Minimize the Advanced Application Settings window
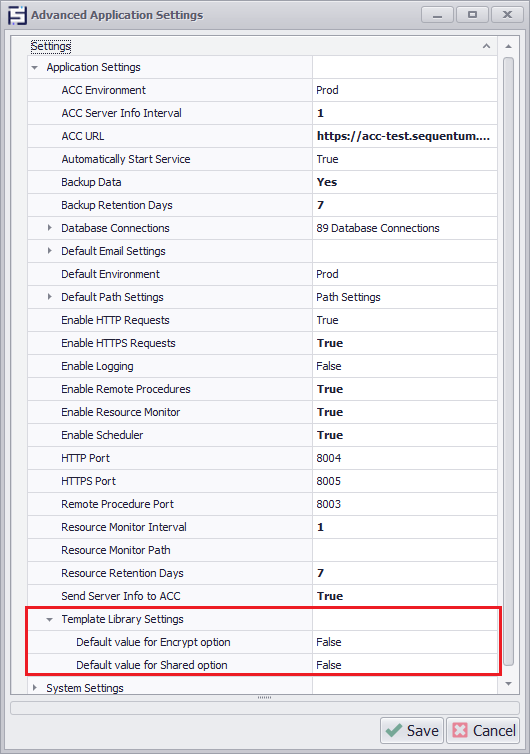 click(437, 15)
